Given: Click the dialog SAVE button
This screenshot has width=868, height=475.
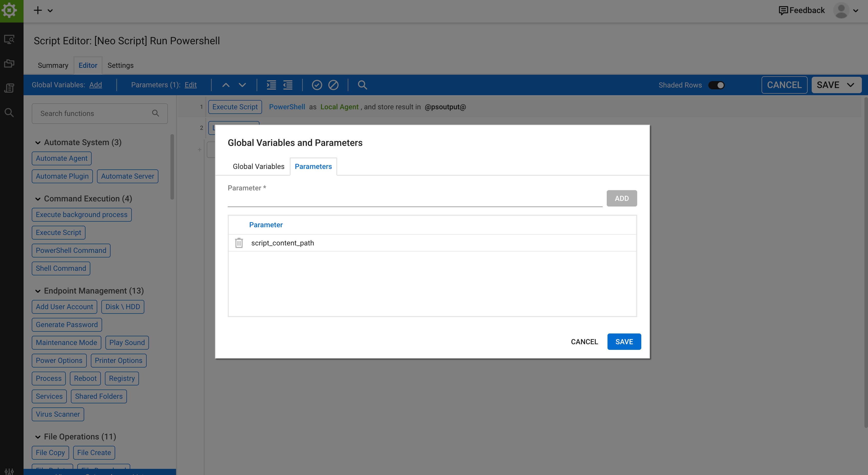Looking at the screenshot, I should pyautogui.click(x=624, y=342).
